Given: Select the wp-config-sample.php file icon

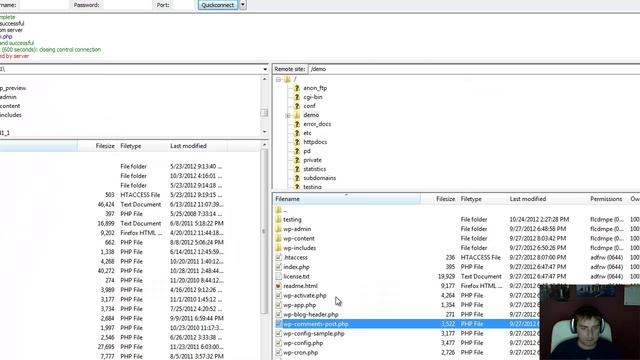Looking at the screenshot, I should pos(278,333).
